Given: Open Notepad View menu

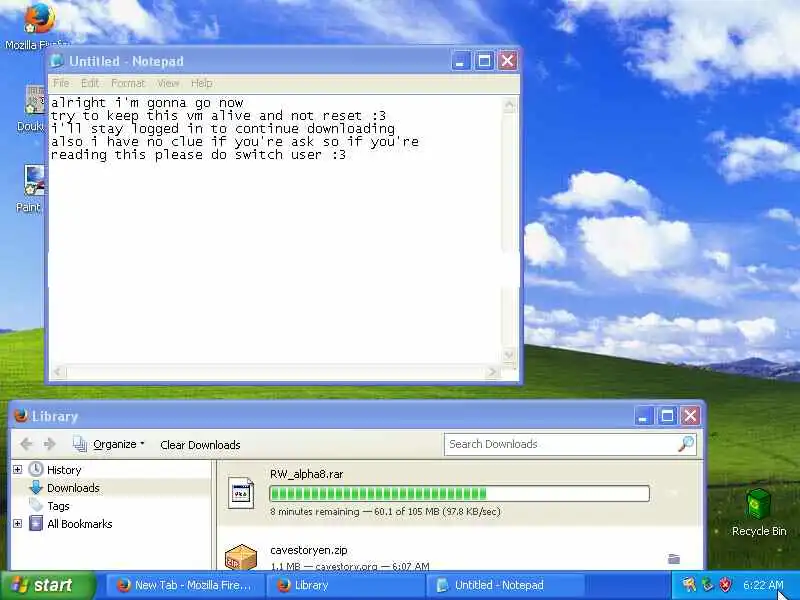Looking at the screenshot, I should 168,83.
